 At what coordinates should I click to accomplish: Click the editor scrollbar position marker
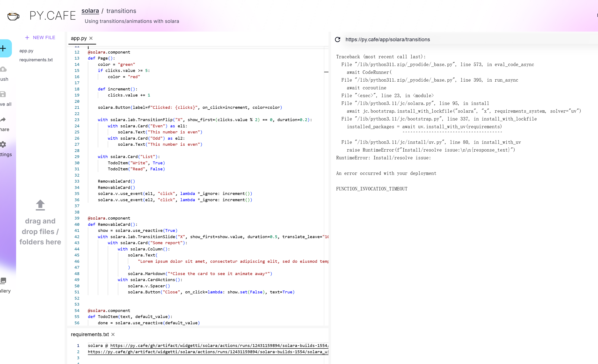point(326,72)
